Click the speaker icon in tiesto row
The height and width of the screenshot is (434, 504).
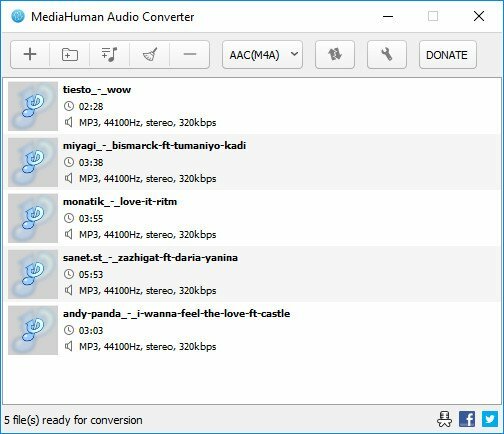pos(69,122)
